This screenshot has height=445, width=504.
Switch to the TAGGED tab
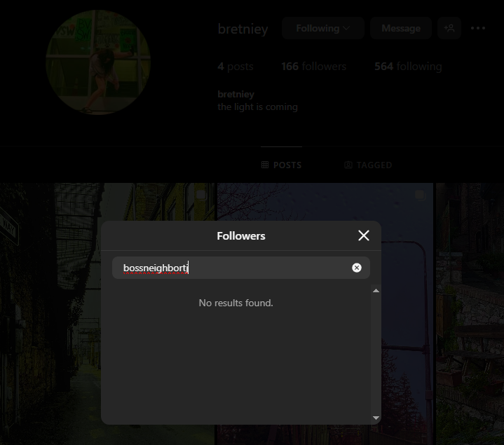pyautogui.click(x=368, y=165)
